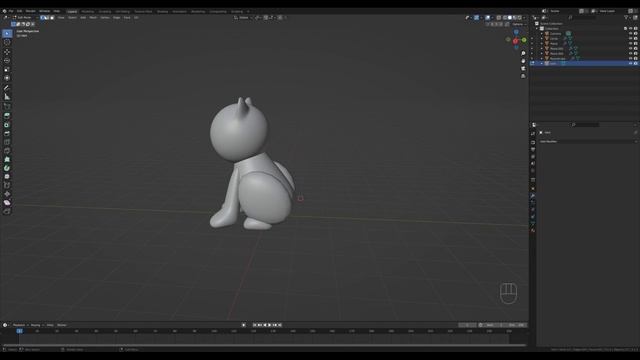Switch to the Modeling workspace tab

[x=88, y=11]
